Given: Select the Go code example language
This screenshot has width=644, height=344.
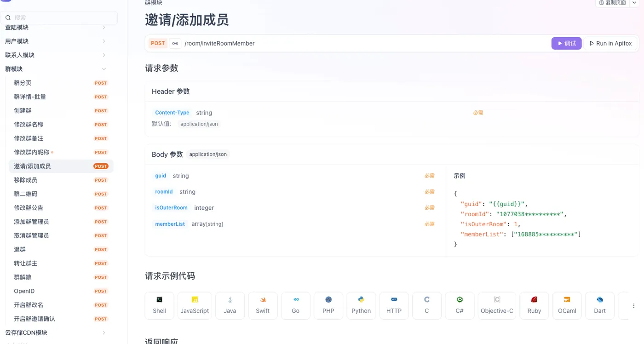Looking at the screenshot, I should pos(295,305).
